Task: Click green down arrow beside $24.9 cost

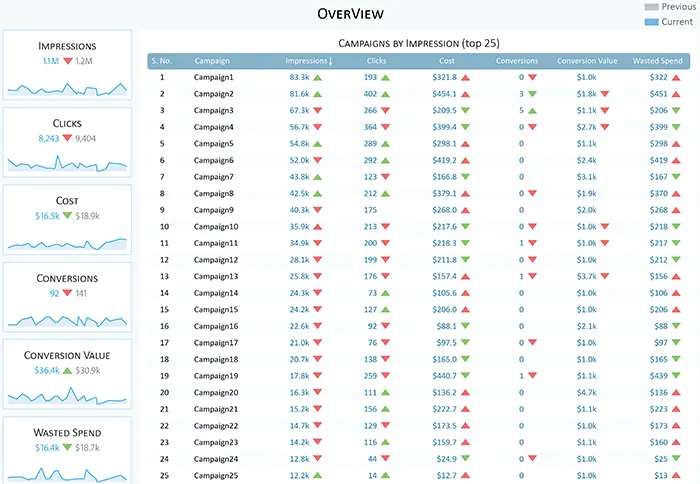Action: coord(466,459)
